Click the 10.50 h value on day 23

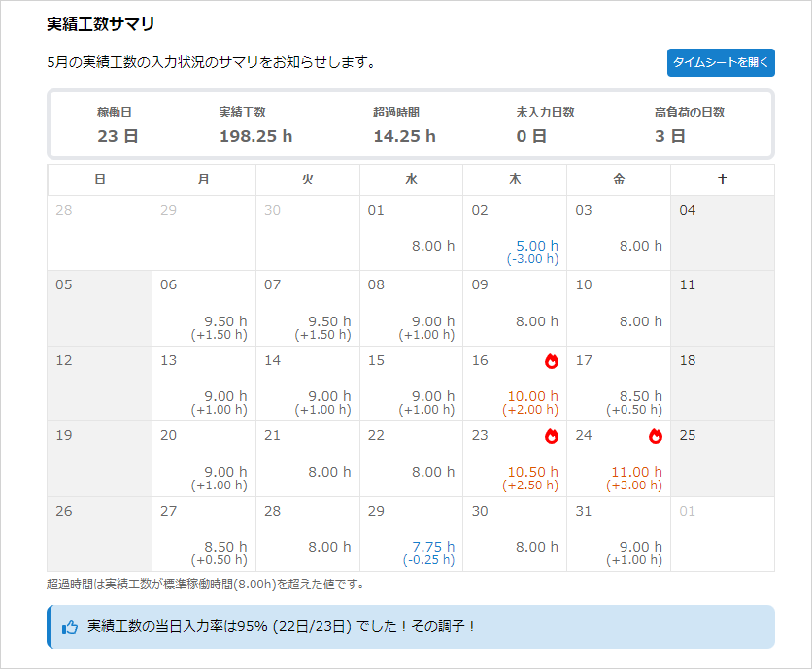(x=533, y=472)
